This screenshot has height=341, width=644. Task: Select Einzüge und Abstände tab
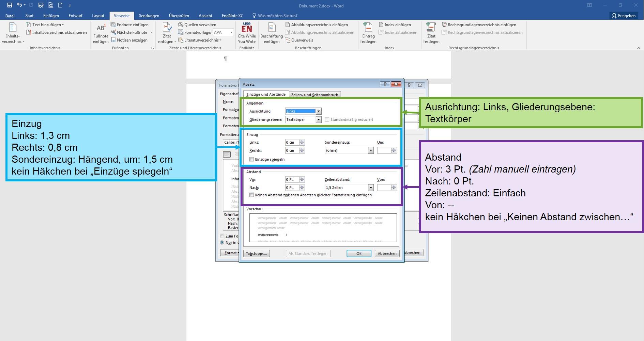[266, 94]
